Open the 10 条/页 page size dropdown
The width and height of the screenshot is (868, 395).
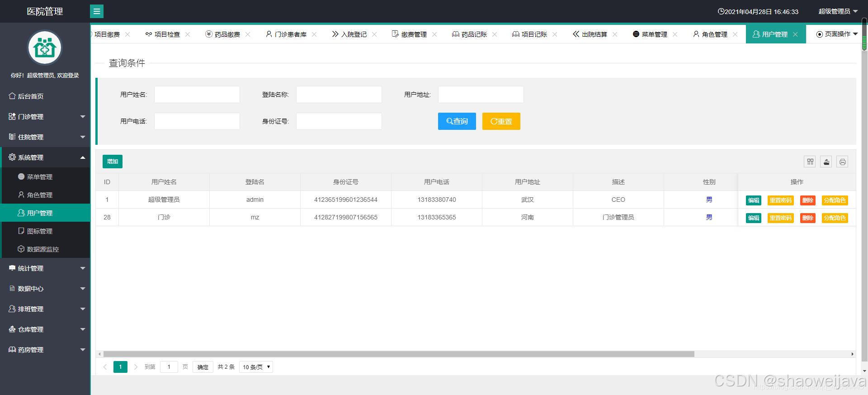[256, 367]
